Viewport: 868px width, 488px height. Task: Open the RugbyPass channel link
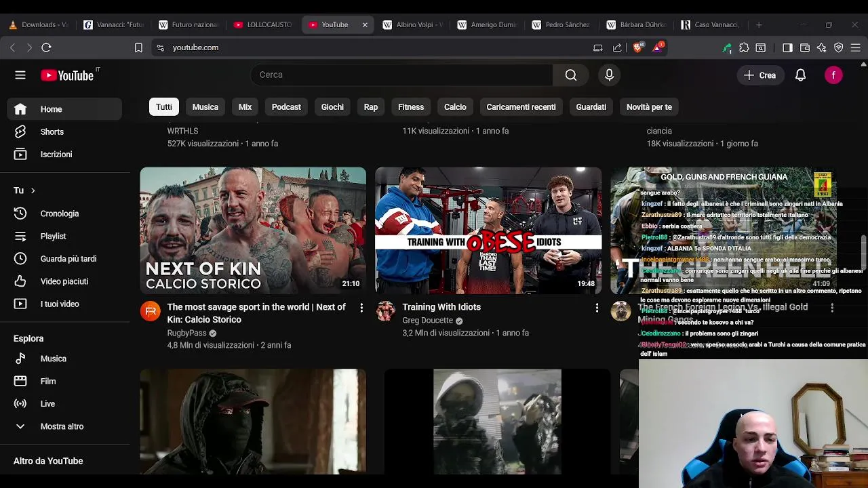click(186, 333)
